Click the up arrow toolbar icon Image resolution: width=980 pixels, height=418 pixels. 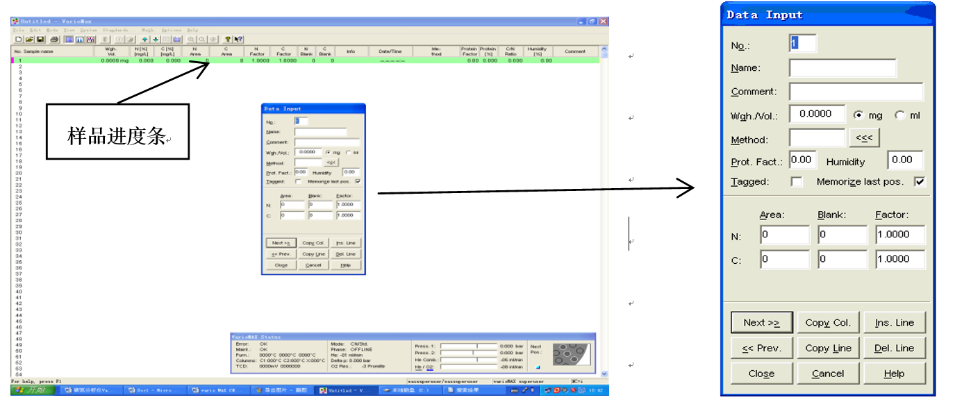point(144,40)
